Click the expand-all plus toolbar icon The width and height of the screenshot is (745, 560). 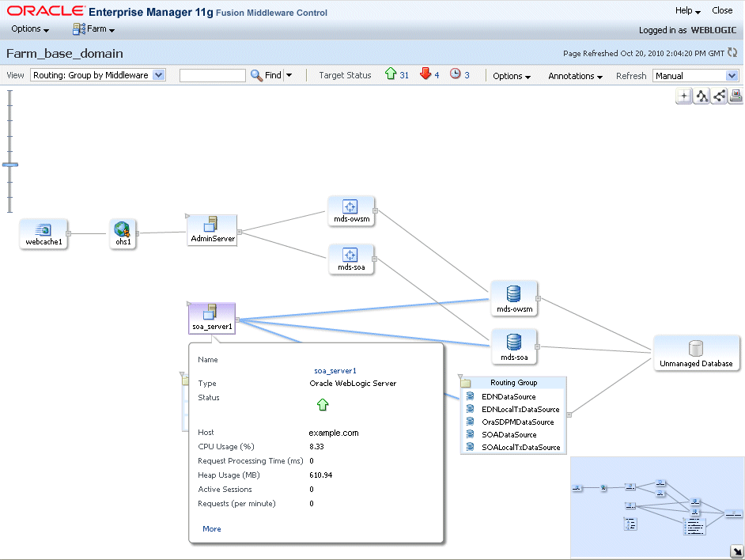click(x=684, y=96)
